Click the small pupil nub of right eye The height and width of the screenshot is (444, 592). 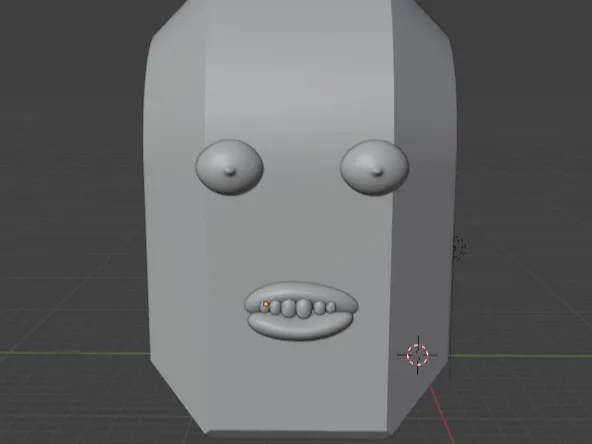378,173
